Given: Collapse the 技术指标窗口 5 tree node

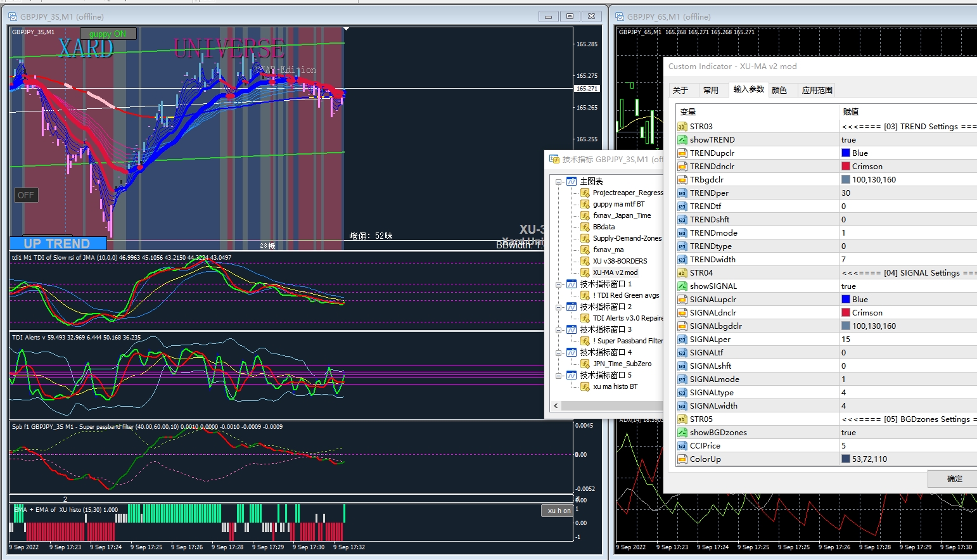Looking at the screenshot, I should coord(559,376).
